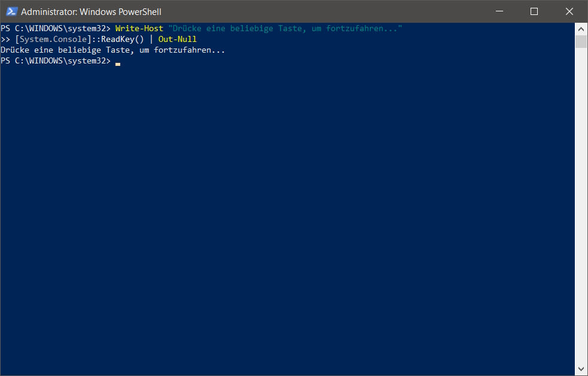Click the continuation prompt symbols
The image size is (588, 376).
point(7,39)
